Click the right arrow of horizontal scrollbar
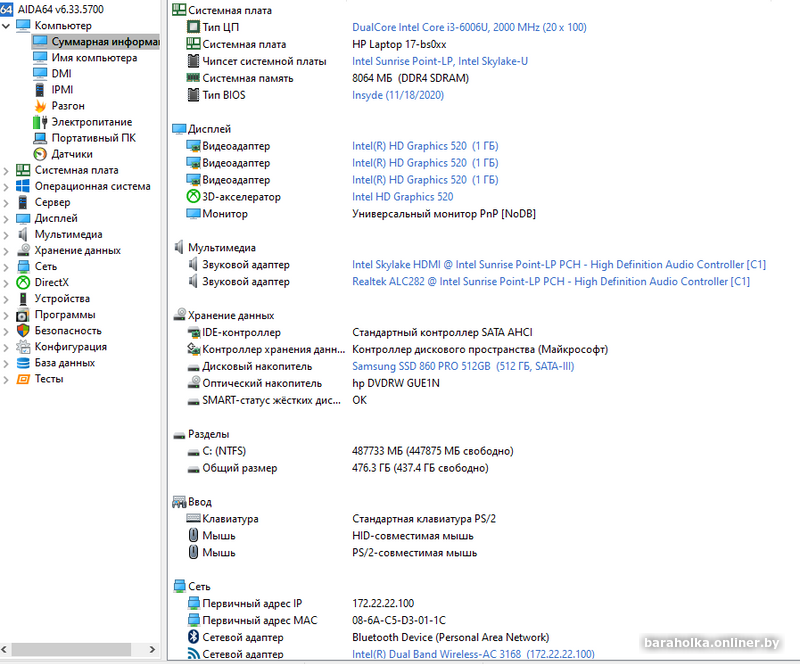 point(152,650)
